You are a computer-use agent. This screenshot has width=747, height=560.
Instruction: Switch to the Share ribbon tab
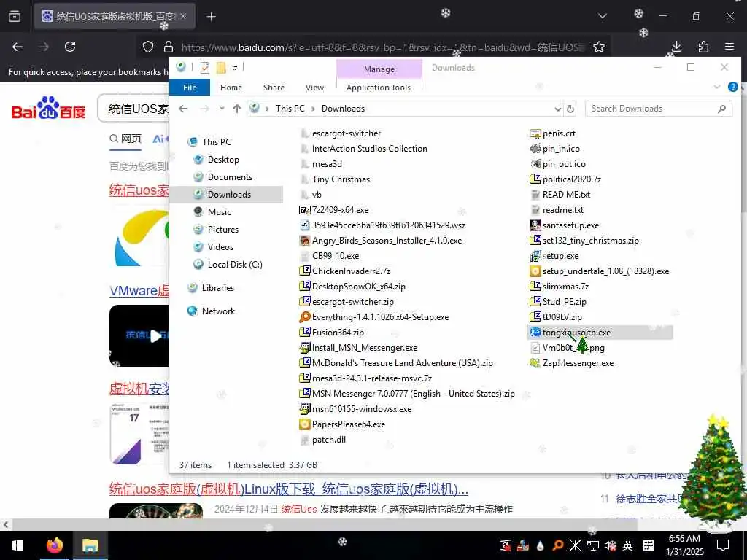tap(274, 87)
